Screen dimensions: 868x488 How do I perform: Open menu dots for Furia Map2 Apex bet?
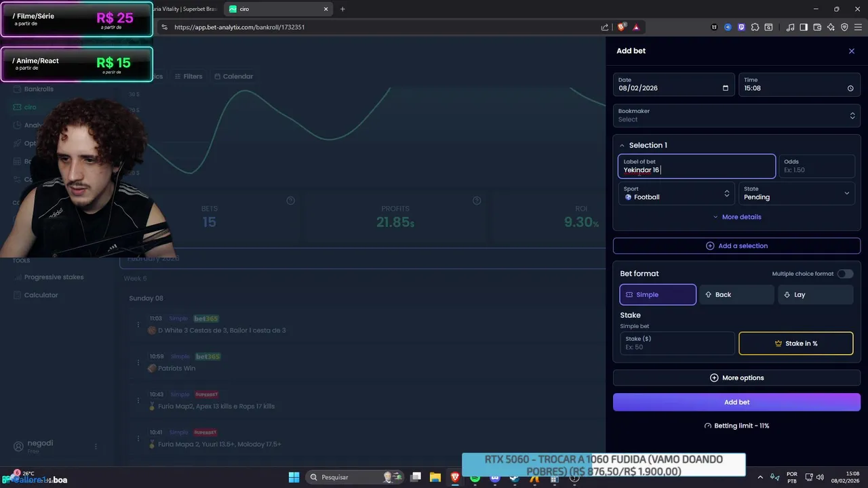click(x=138, y=400)
